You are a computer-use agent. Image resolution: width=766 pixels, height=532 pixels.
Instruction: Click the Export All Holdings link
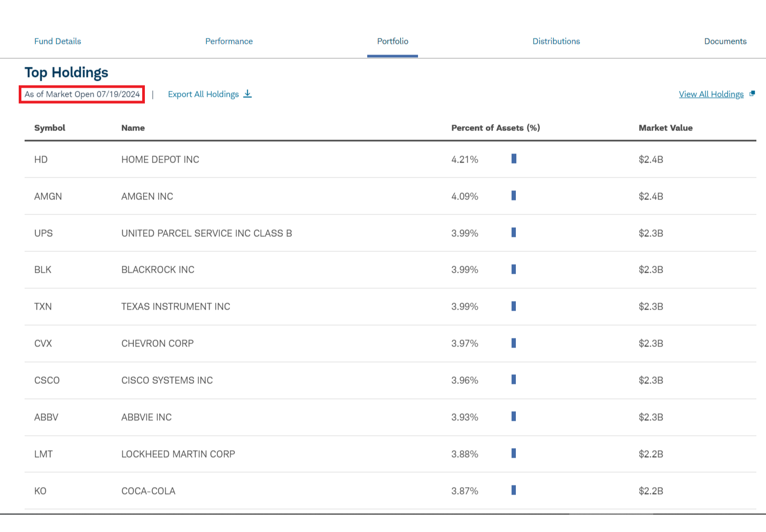[203, 94]
